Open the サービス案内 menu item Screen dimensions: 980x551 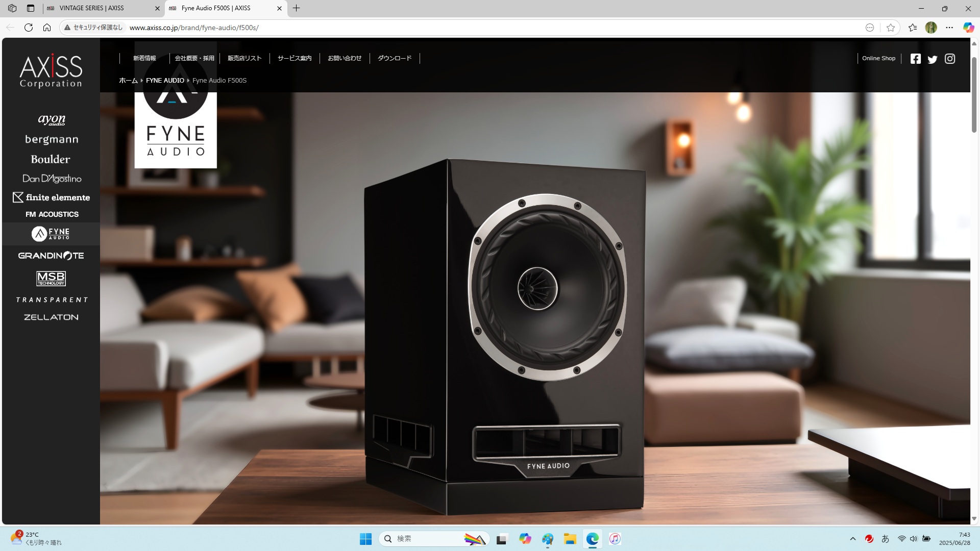click(295, 58)
